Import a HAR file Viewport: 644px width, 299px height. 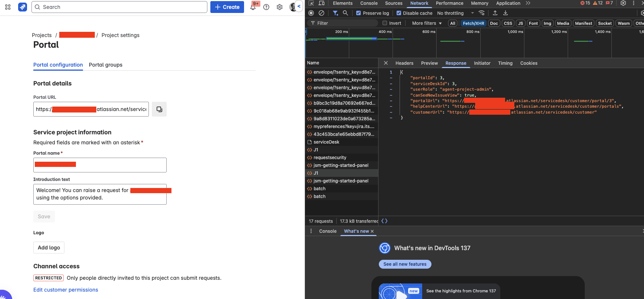[x=495, y=13]
